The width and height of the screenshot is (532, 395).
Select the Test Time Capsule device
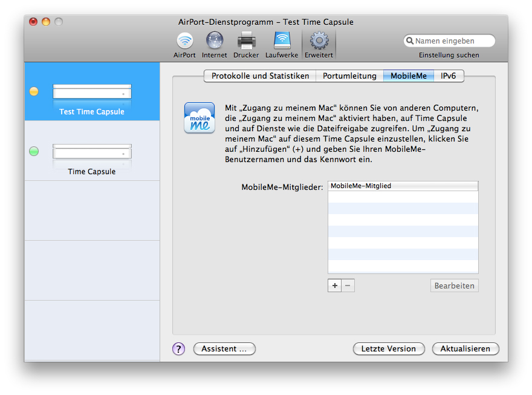[x=92, y=91]
